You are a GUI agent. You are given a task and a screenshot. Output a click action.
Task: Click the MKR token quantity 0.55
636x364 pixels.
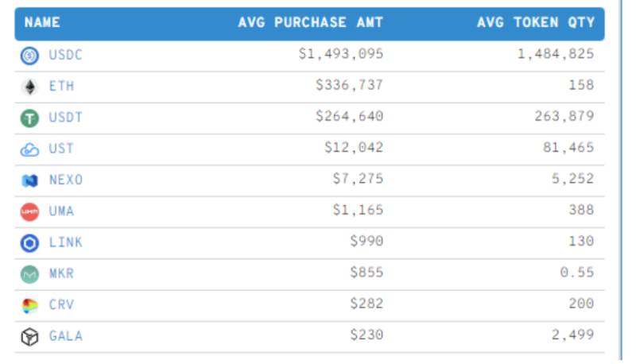click(579, 273)
